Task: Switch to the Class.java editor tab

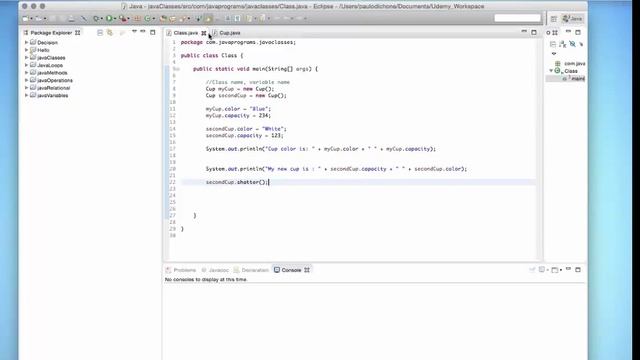Action: [185, 33]
